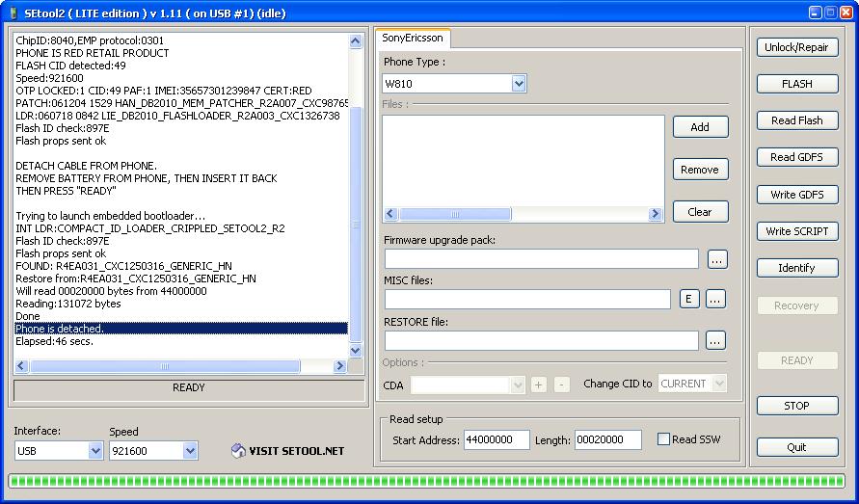859x504 pixels.
Task: Click the Files list scroll-right arrow
Action: click(655, 214)
